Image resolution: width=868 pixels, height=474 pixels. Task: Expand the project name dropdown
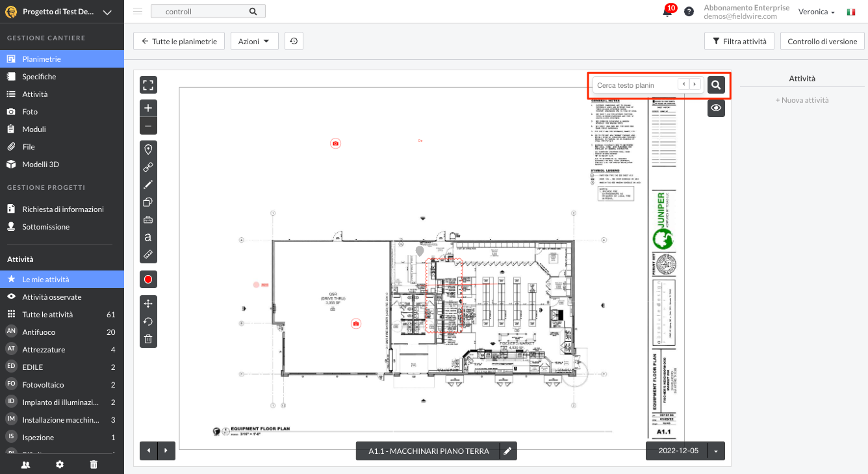click(x=107, y=12)
